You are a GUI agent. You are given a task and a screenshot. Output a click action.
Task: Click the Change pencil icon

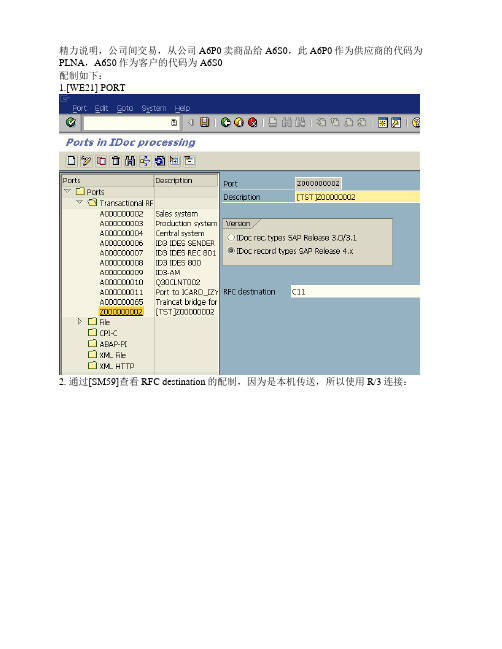tap(86, 161)
